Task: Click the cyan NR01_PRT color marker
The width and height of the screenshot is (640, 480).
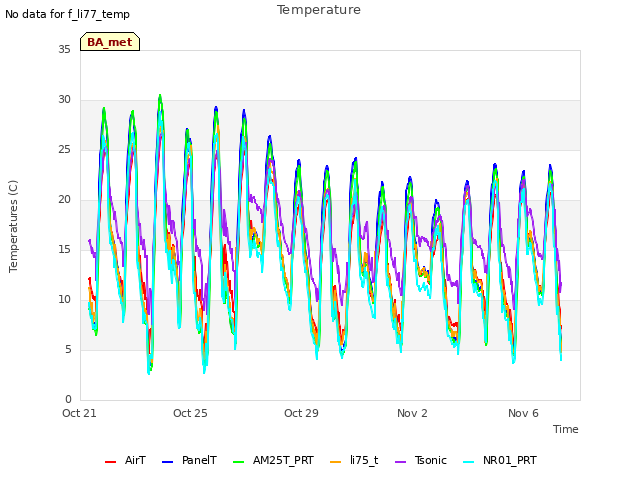Action: click(469, 462)
